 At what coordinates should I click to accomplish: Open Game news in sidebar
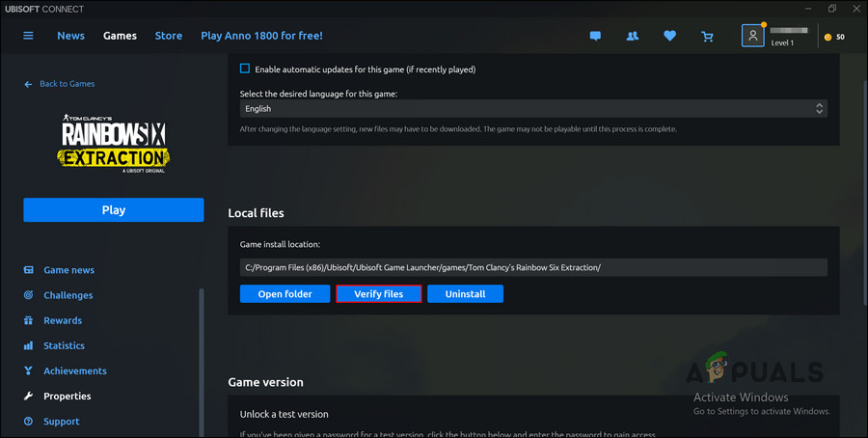(68, 270)
